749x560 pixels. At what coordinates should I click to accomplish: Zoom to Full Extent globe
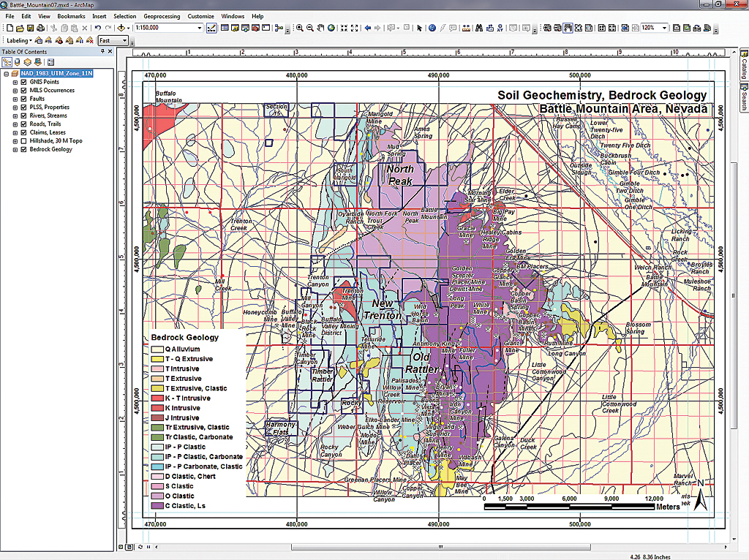pyautogui.click(x=331, y=29)
